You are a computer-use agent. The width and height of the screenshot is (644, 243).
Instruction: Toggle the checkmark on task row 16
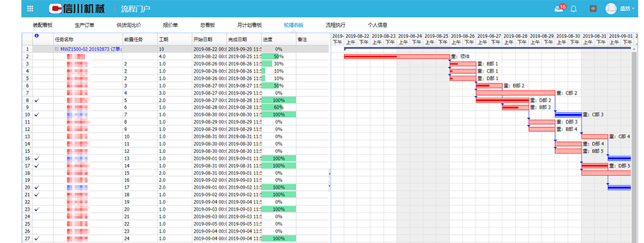[37, 158]
